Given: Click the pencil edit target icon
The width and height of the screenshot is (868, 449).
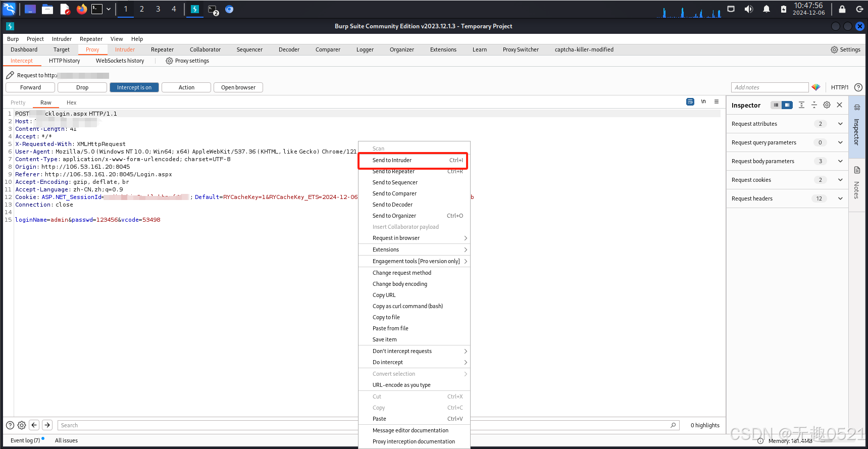Looking at the screenshot, I should tap(10, 75).
